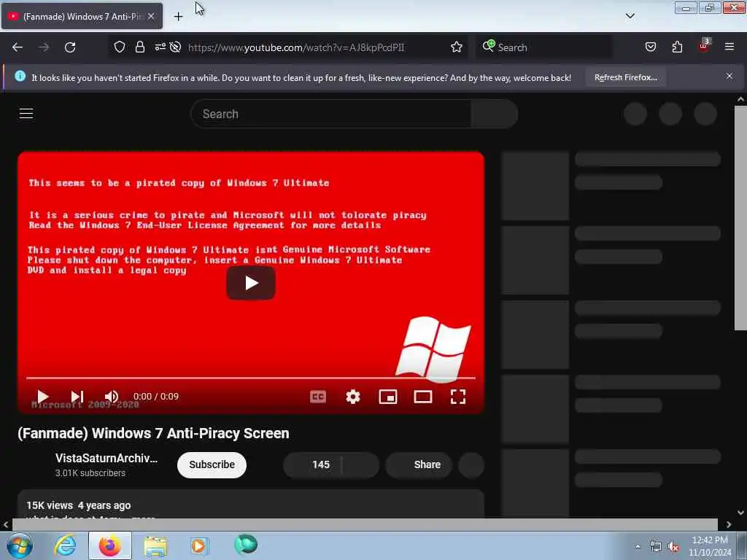Image resolution: width=747 pixels, height=560 pixels.
Task: Bookmark this page with the star icon
Action: pos(457,47)
